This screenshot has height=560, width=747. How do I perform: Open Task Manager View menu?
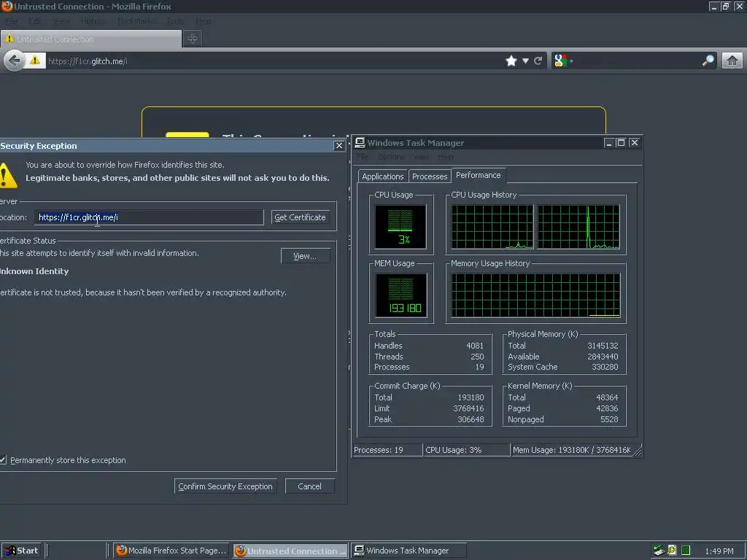[421, 157]
